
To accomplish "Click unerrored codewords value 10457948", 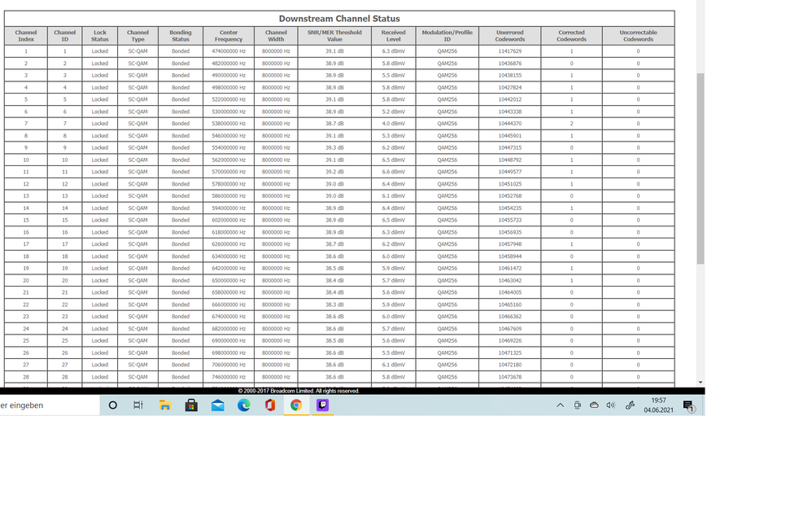I will click(x=510, y=244).
